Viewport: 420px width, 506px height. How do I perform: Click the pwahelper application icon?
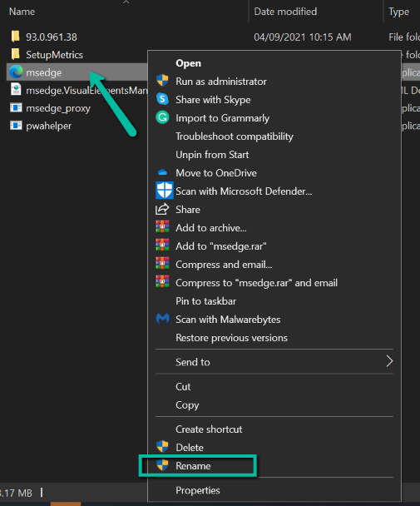16,125
